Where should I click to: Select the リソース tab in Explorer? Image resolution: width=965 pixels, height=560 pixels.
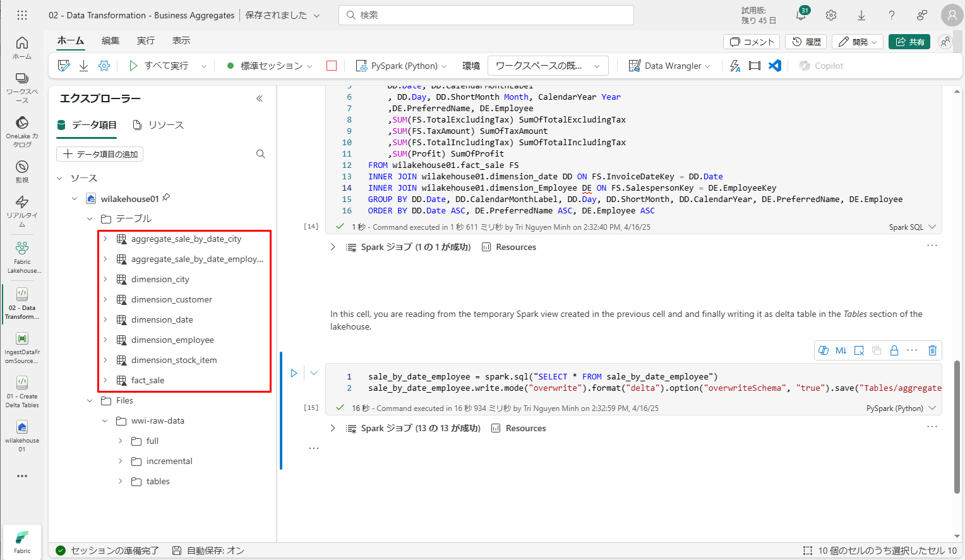tap(159, 125)
